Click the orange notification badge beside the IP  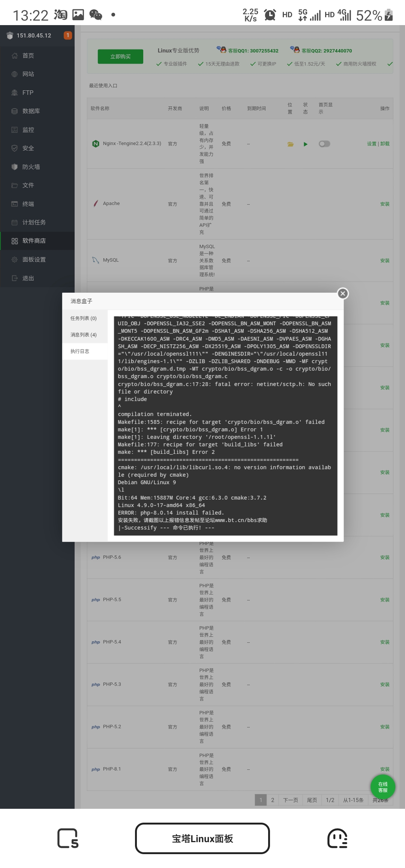68,35
